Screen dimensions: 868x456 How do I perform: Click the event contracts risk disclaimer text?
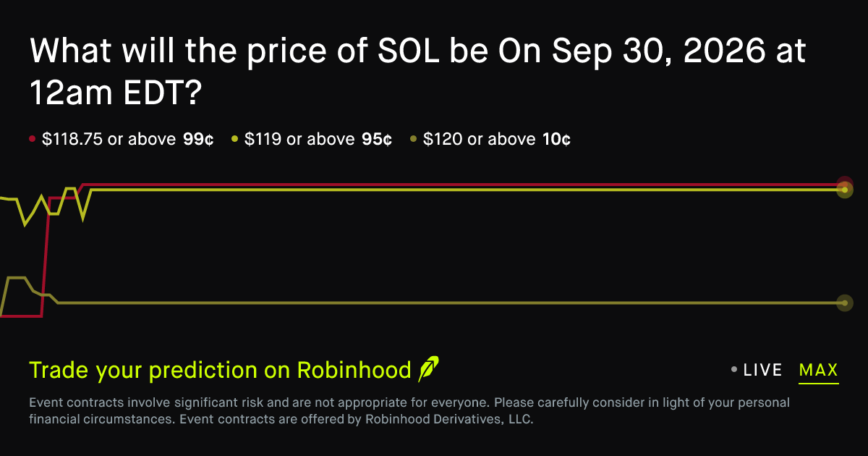coord(409,410)
